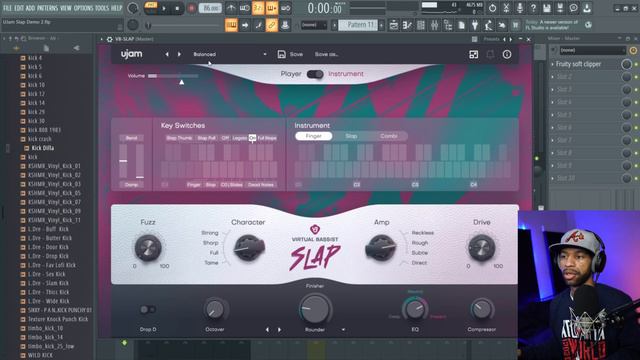Open the PATTERNS menu
The width and height of the screenshot is (640, 360).
tap(48, 8)
